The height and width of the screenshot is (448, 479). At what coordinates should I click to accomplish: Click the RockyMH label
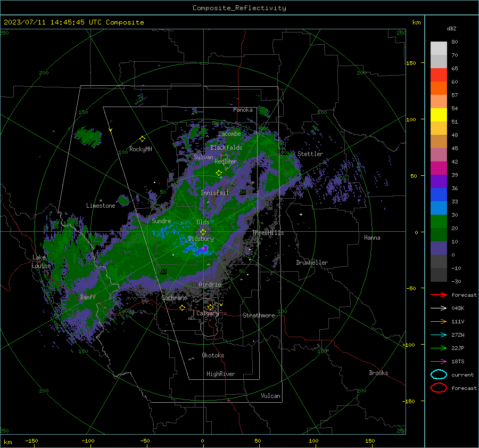(141, 149)
